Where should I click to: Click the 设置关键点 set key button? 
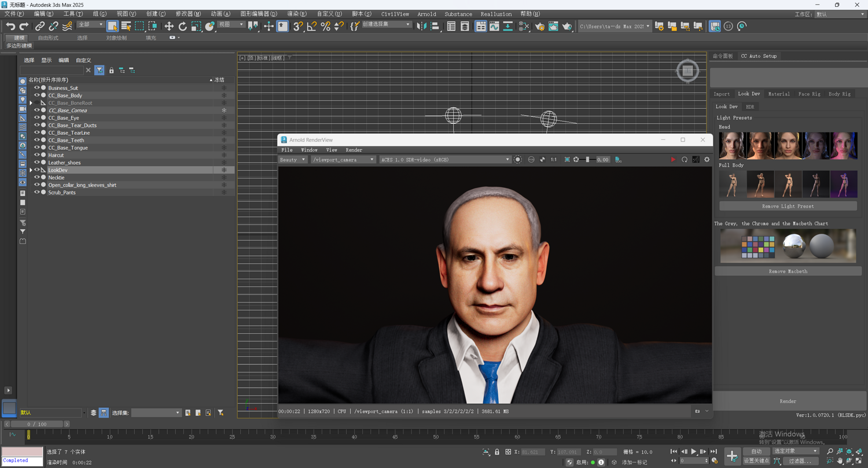click(756, 461)
